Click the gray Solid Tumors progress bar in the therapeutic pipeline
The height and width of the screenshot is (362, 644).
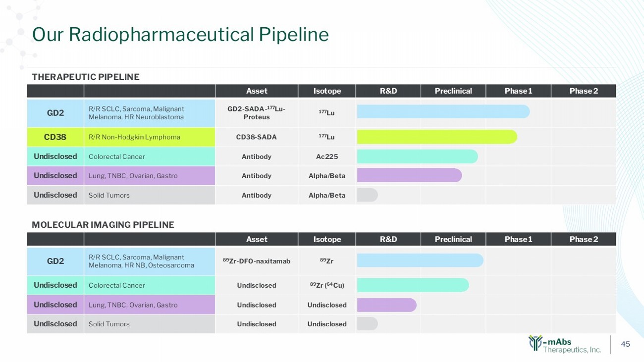[x=367, y=195]
